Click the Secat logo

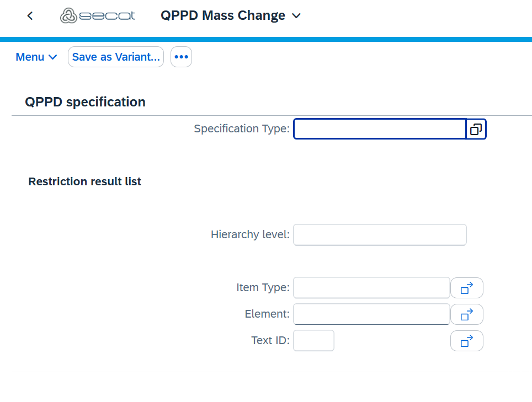(97, 16)
